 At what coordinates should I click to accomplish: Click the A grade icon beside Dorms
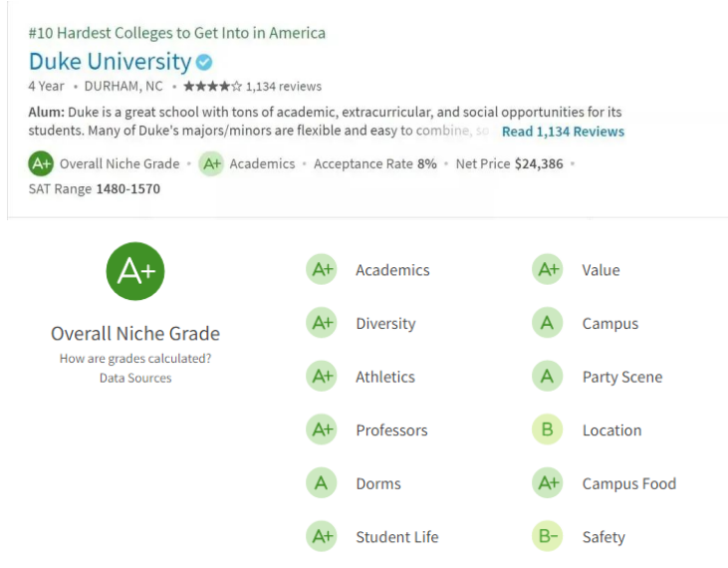(322, 484)
